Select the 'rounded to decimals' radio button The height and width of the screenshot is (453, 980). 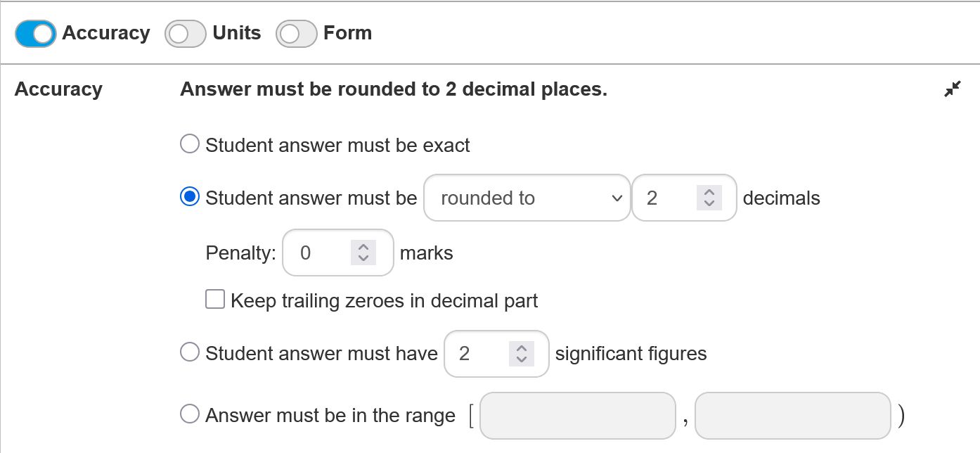click(190, 197)
